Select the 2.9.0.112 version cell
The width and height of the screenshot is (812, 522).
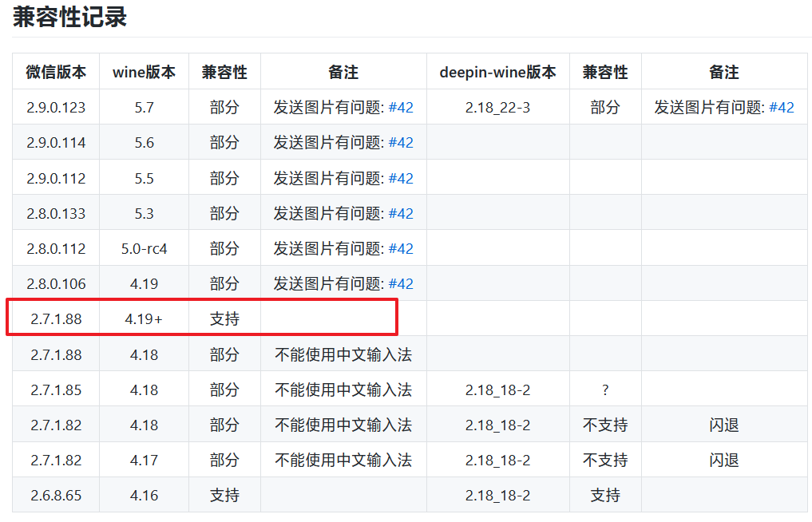click(56, 178)
